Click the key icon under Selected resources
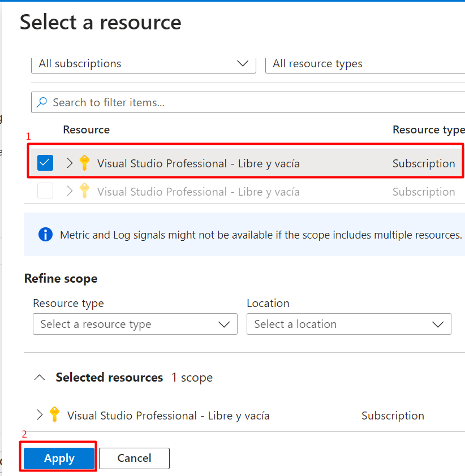 click(x=54, y=415)
